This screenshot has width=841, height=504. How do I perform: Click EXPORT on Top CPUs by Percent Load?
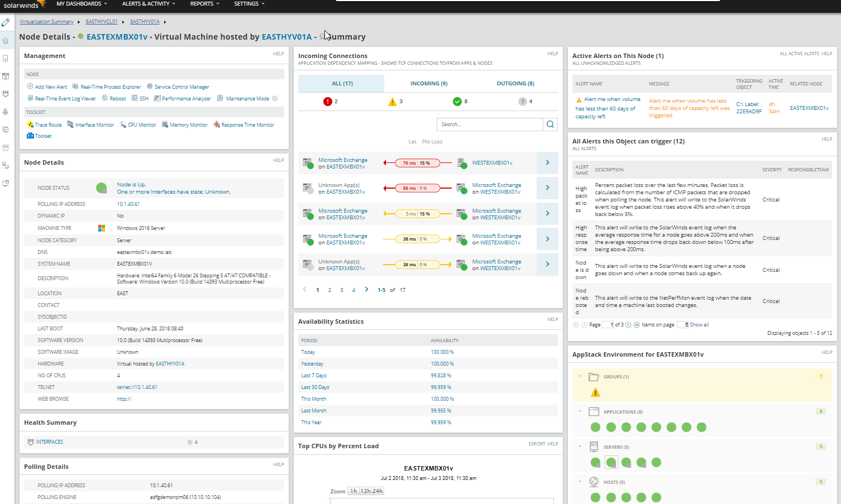[x=537, y=444]
